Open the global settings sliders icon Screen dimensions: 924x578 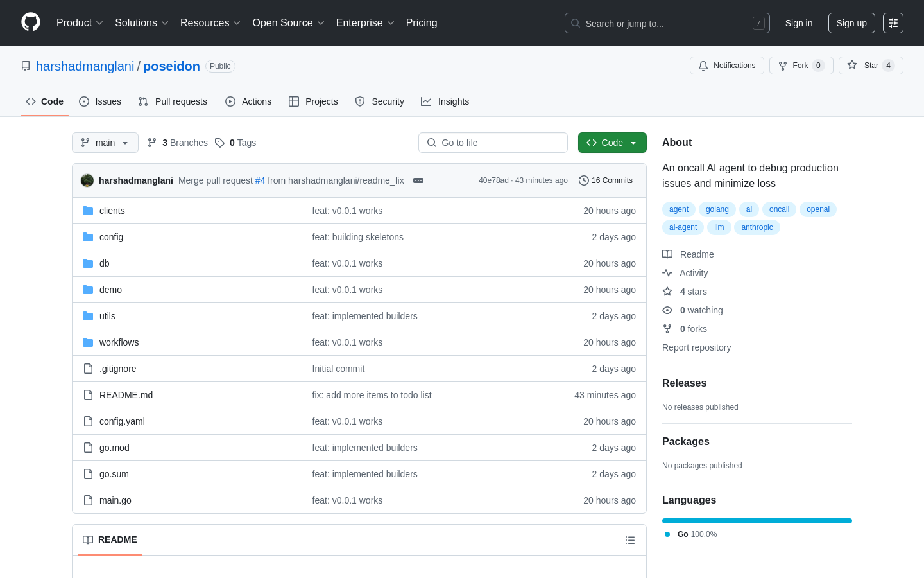pyautogui.click(x=893, y=23)
